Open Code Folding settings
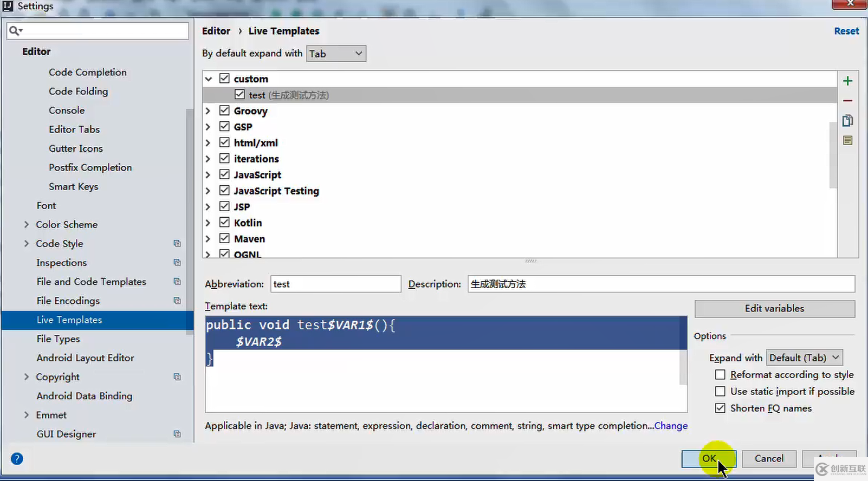Viewport: 868px width, 481px height. (x=79, y=91)
